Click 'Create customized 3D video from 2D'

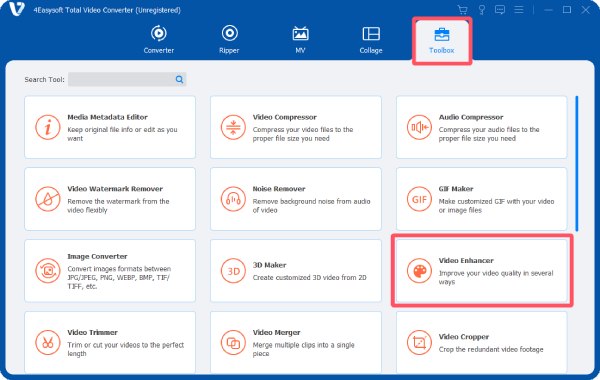coord(309,277)
